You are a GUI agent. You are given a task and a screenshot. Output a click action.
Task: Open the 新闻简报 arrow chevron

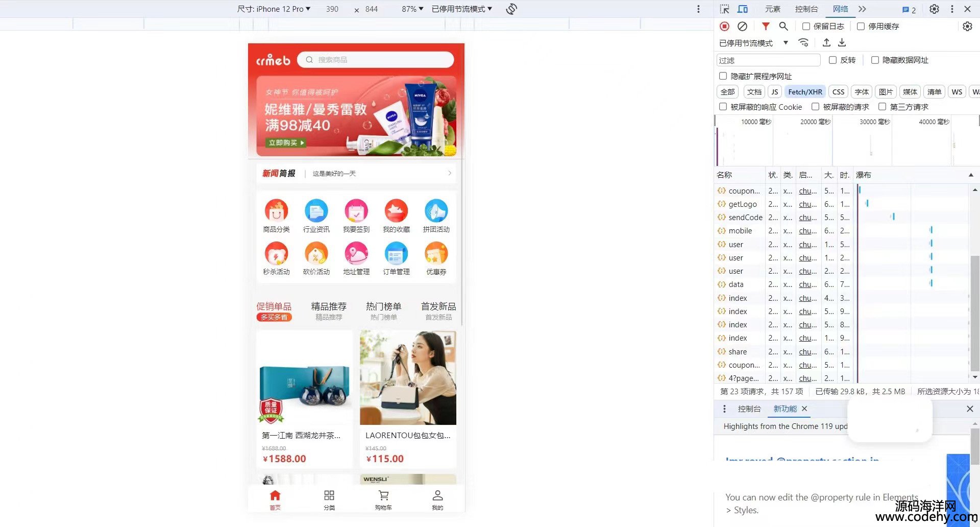[x=450, y=173]
